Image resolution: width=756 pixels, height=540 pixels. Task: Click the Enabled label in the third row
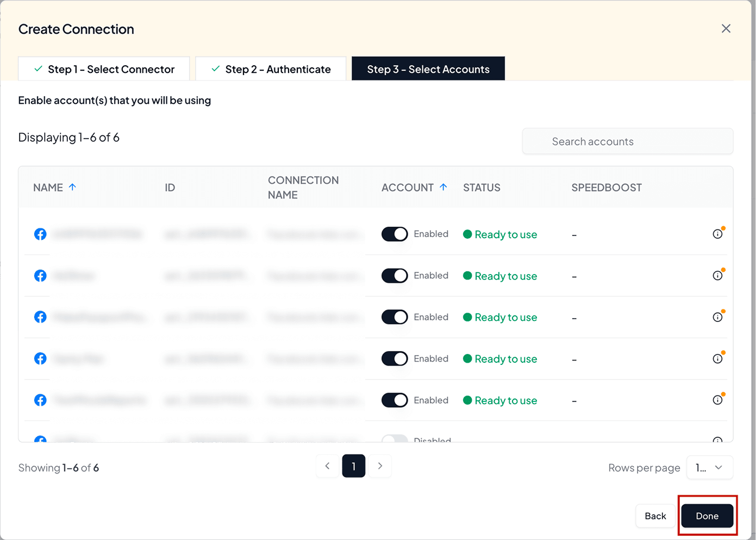(x=431, y=317)
